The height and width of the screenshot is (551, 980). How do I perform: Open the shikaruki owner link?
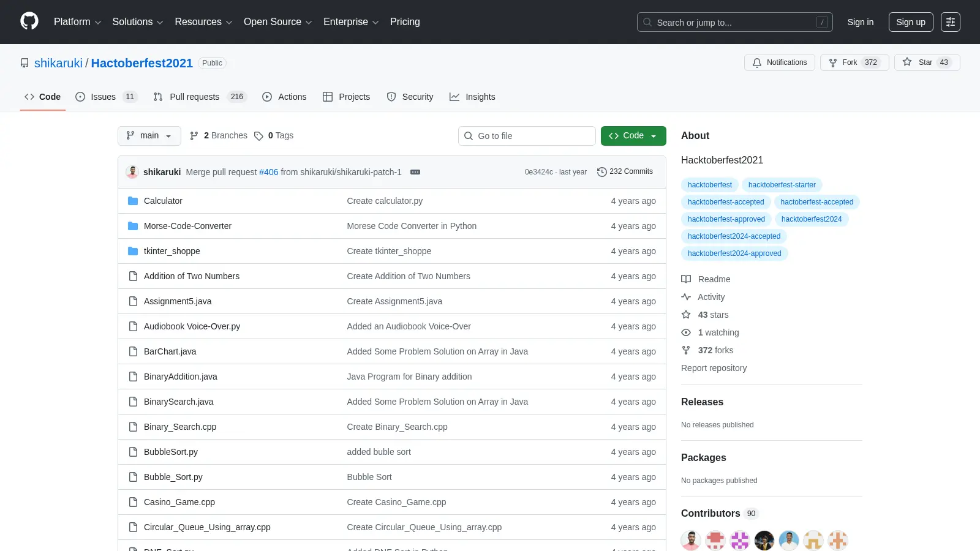point(58,63)
